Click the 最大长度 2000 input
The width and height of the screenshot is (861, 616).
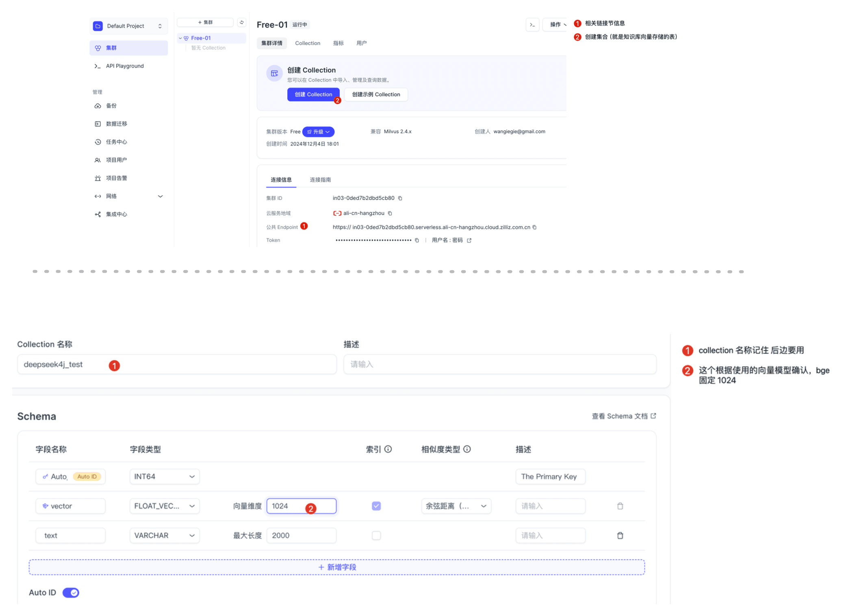click(301, 536)
